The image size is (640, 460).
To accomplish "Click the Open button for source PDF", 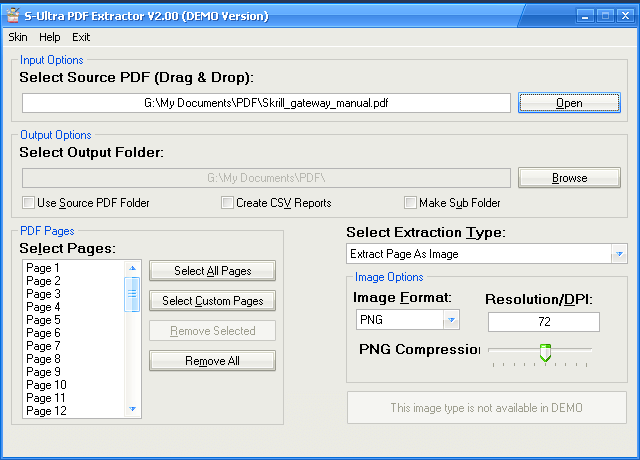I will (x=569, y=103).
